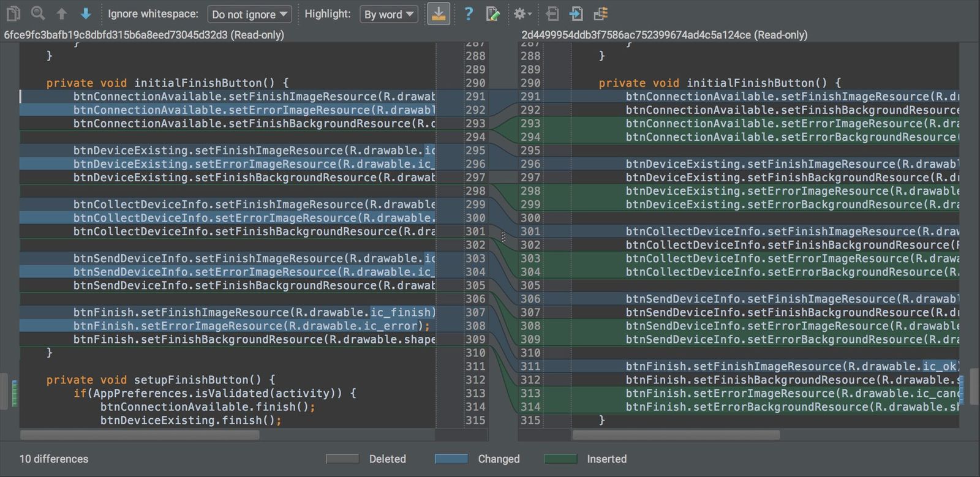Go to previous difference with up arrow
The height and width of the screenshot is (477, 980).
click(x=62, y=13)
